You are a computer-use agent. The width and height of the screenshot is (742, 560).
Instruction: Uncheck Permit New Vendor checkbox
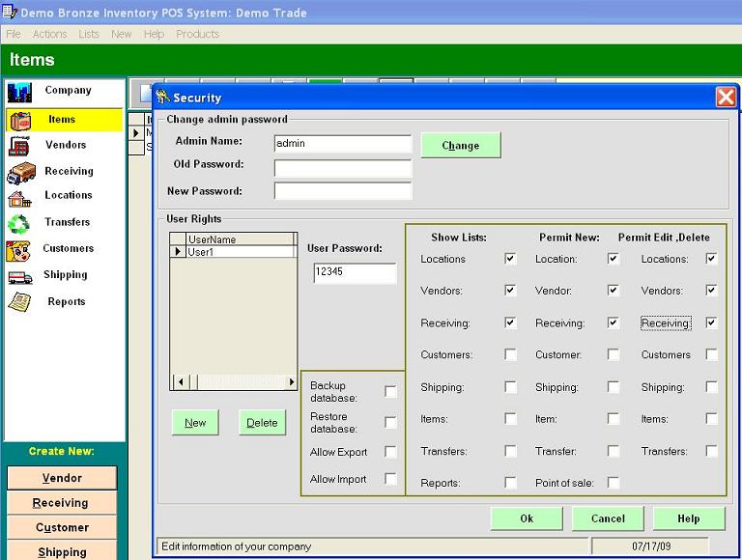click(614, 291)
